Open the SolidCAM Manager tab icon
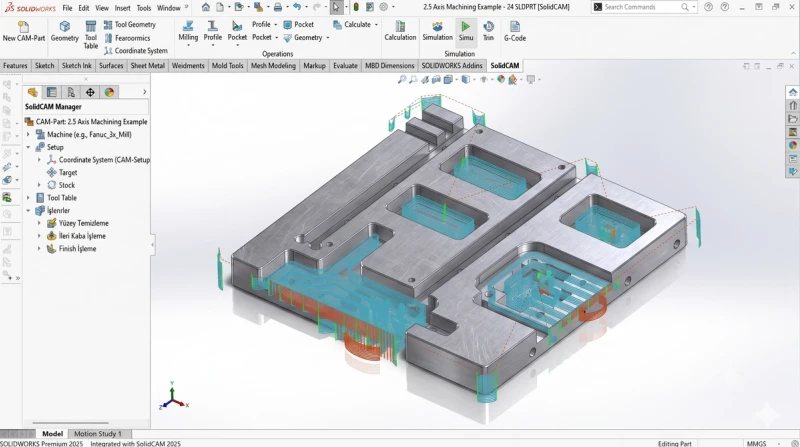Screen dimensions: 800x447 pyautogui.click(x=33, y=92)
